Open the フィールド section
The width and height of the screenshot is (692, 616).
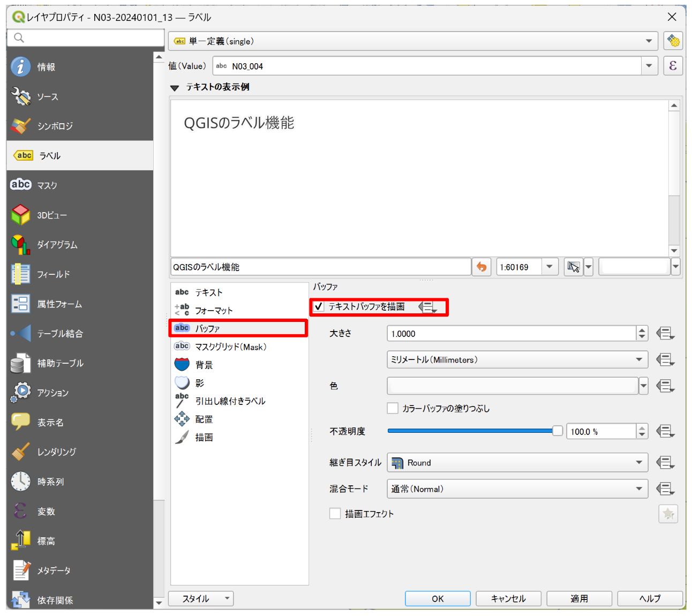[80, 274]
